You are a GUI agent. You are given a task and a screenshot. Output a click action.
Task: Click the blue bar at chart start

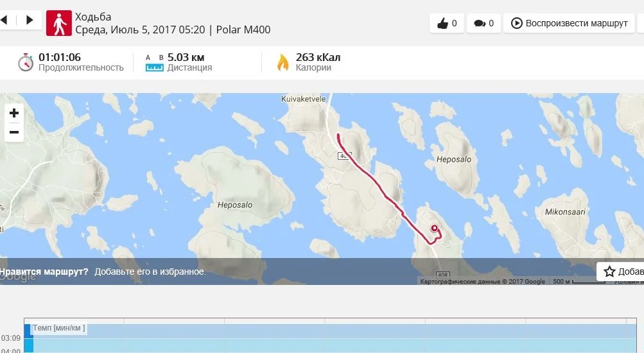coord(28,338)
